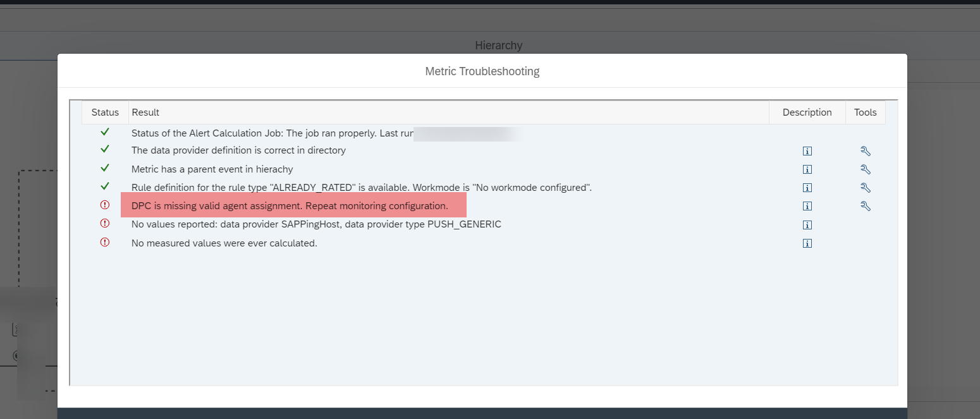Click red error icon of No values reported row

(105, 224)
